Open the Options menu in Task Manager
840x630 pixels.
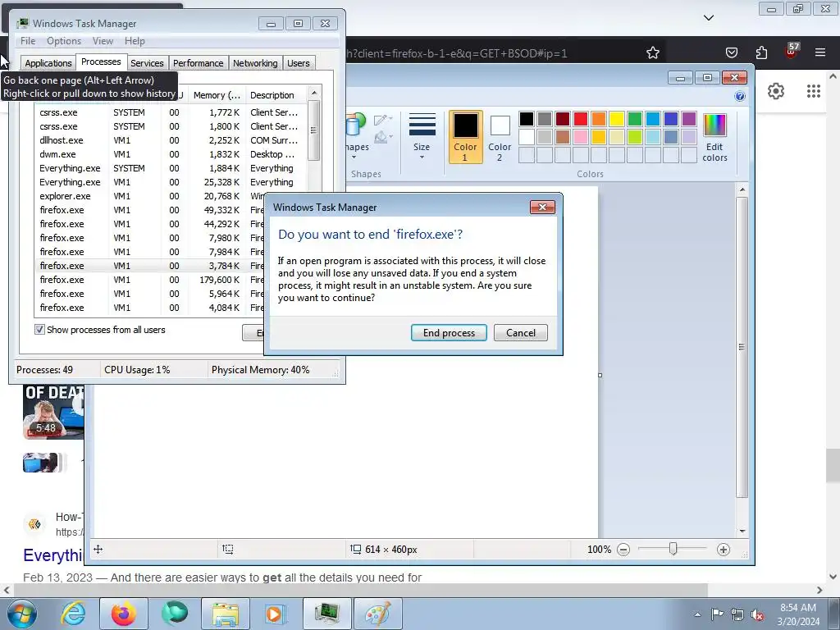click(x=64, y=41)
